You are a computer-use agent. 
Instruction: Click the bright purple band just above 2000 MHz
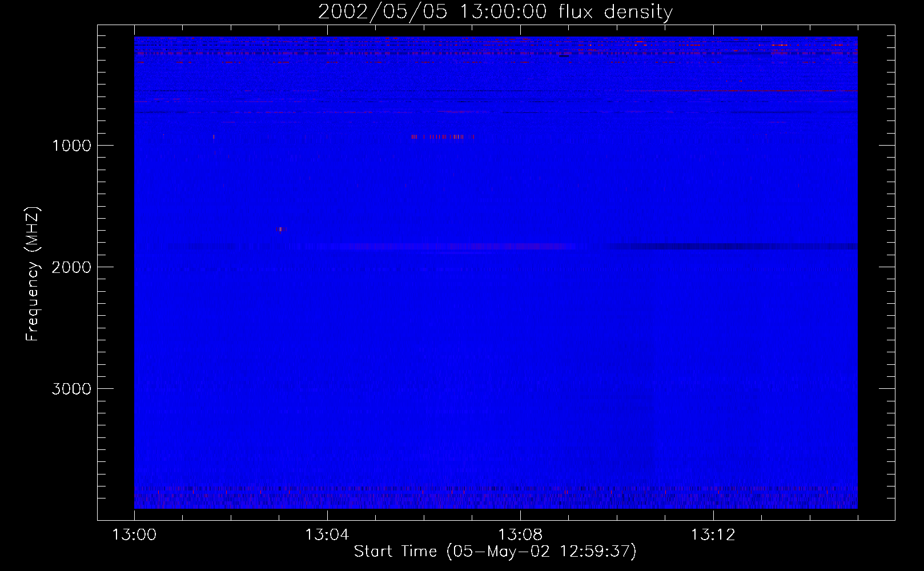coord(445,247)
